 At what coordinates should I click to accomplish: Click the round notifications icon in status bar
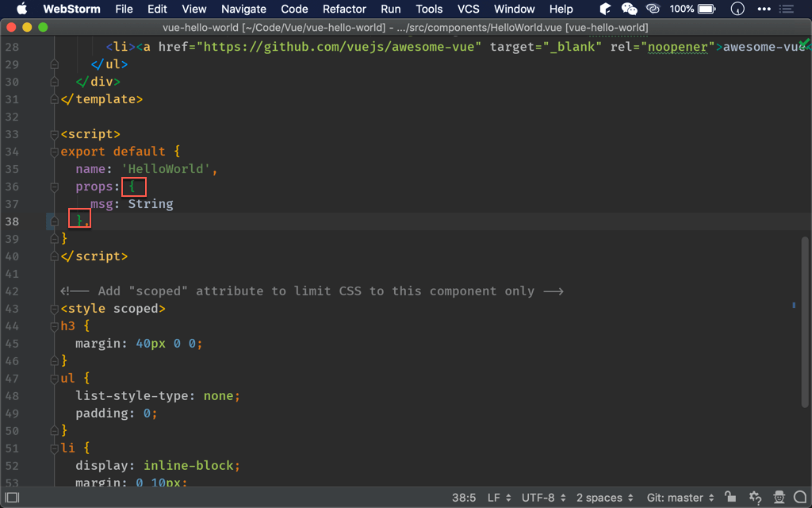pos(800,497)
